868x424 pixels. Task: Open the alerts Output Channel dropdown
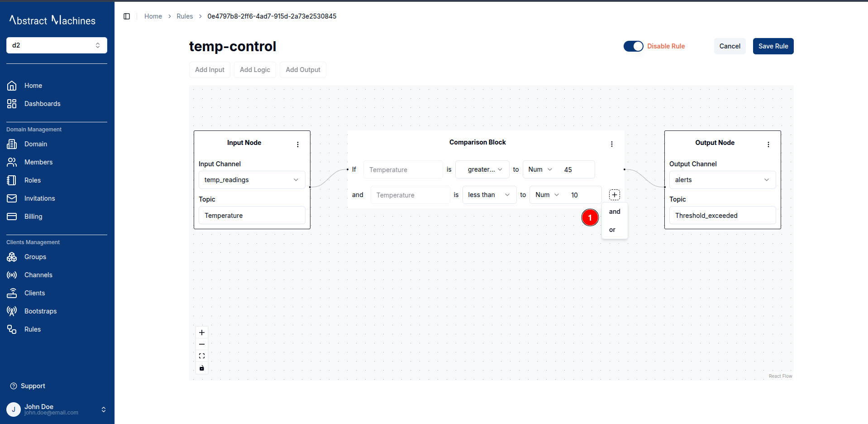[723, 180]
